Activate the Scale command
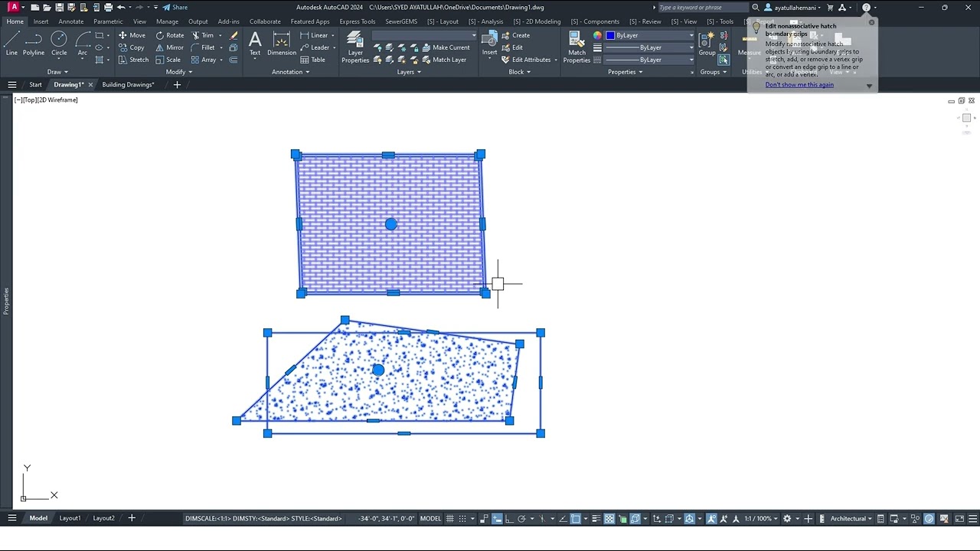 [x=168, y=60]
